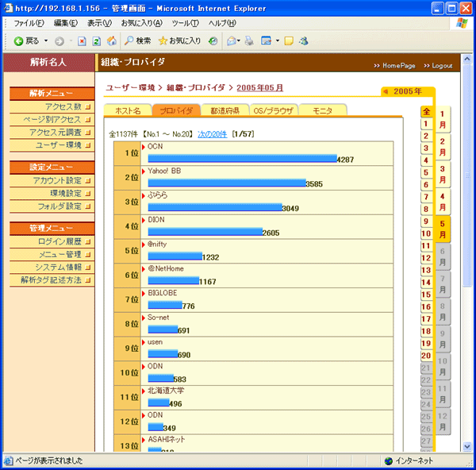Click the 次の20件 pagination link
Screen dimensions: 476x470
(x=212, y=134)
